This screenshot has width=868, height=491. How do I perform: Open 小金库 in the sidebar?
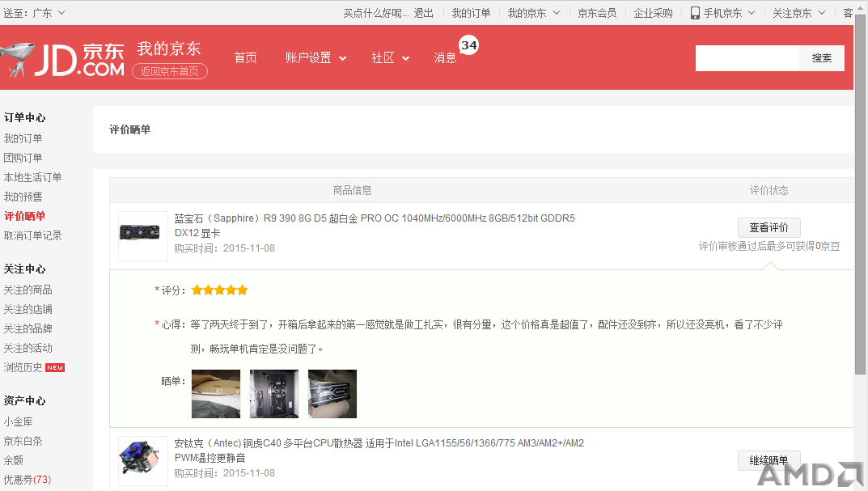19,421
